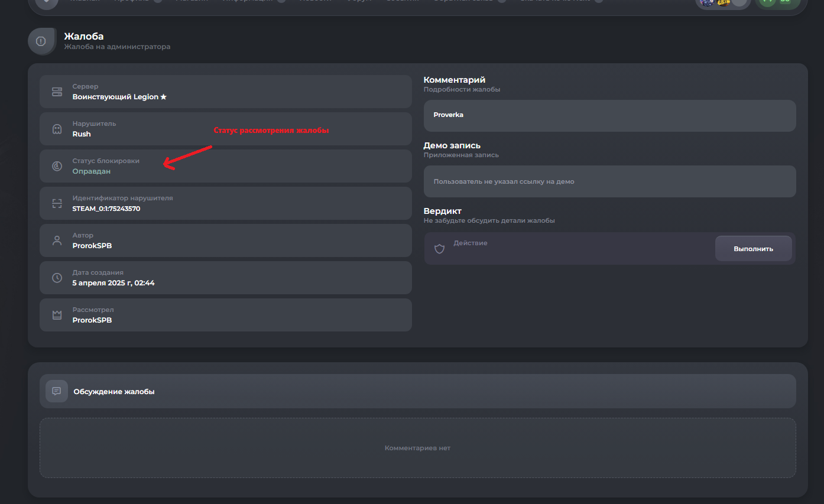Click the empty Комментариев нет area
Image resolution: width=824 pixels, height=504 pixels.
tap(417, 448)
